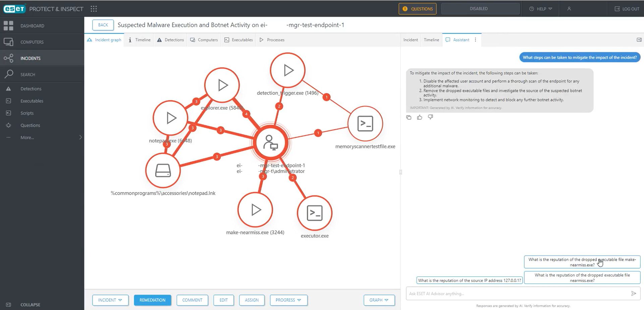Open the INCIDENT dropdown button
This screenshot has height=310, width=644.
[x=110, y=300]
